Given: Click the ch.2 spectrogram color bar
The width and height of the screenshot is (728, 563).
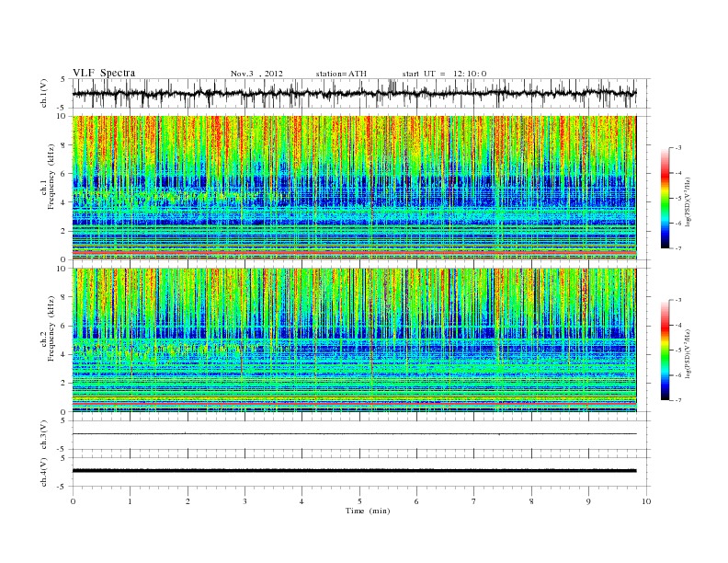Looking at the screenshot, I should [x=665, y=350].
